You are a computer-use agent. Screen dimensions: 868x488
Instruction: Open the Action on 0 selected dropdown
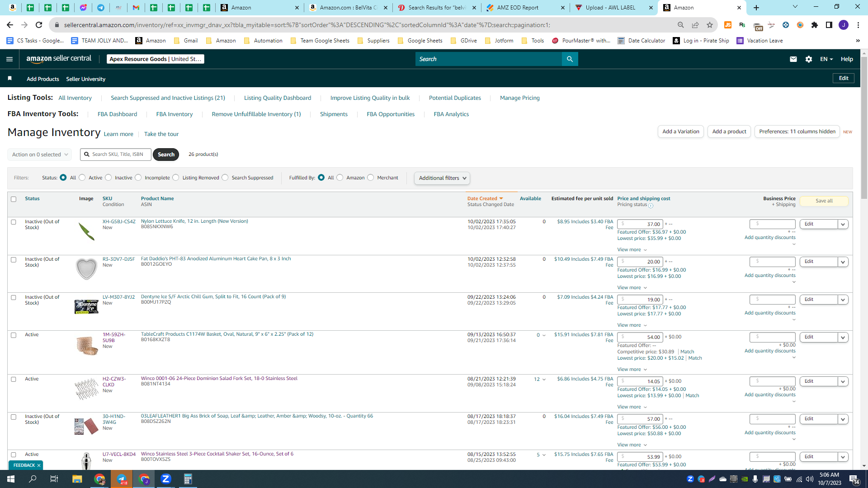[x=40, y=155]
